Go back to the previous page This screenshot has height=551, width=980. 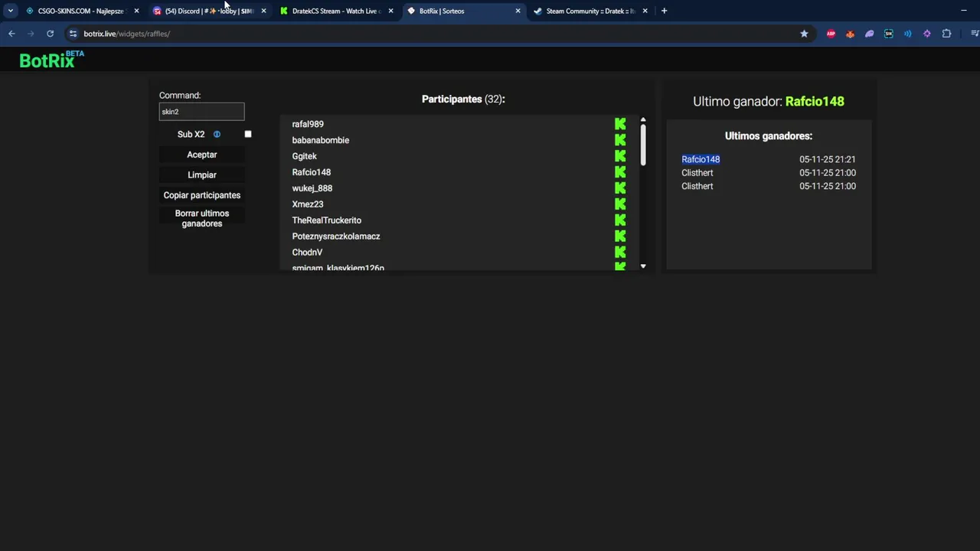11,34
